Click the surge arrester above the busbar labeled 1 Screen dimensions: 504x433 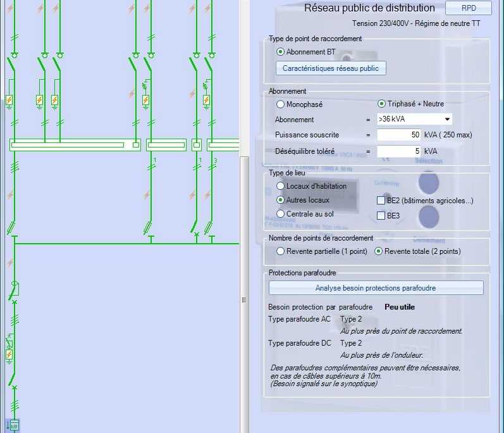pos(145,100)
